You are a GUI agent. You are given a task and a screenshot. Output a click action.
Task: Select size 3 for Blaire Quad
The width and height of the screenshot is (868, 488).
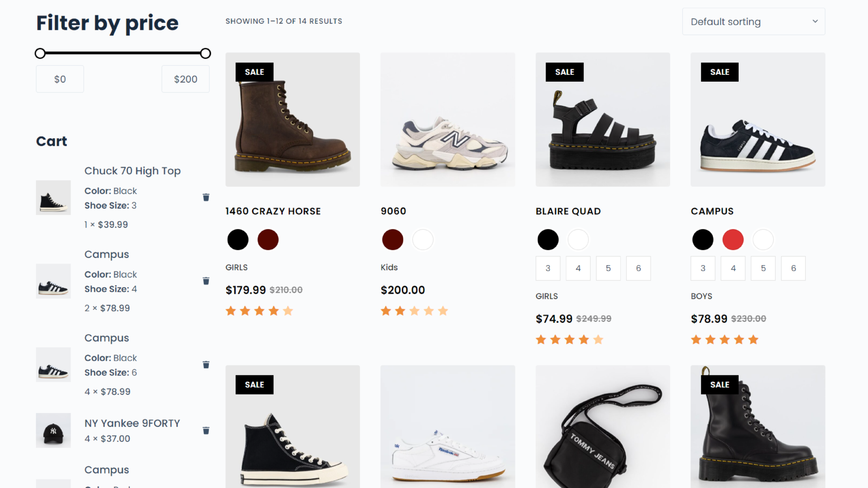point(548,268)
